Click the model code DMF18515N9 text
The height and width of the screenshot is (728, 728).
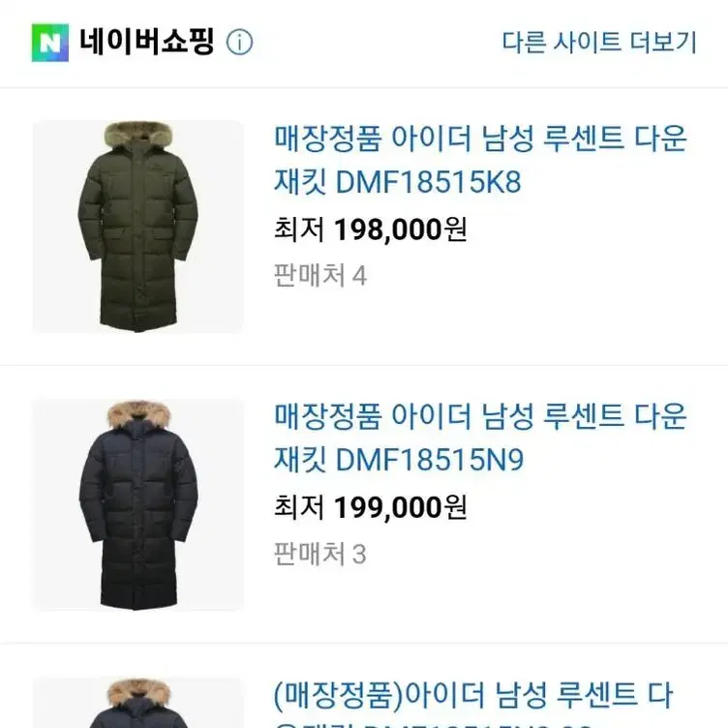430,460
